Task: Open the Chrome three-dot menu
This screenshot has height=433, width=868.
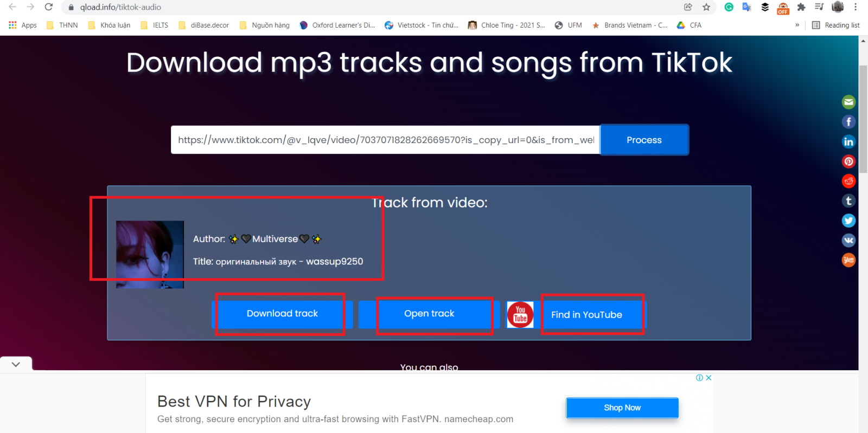Action: pos(856,7)
